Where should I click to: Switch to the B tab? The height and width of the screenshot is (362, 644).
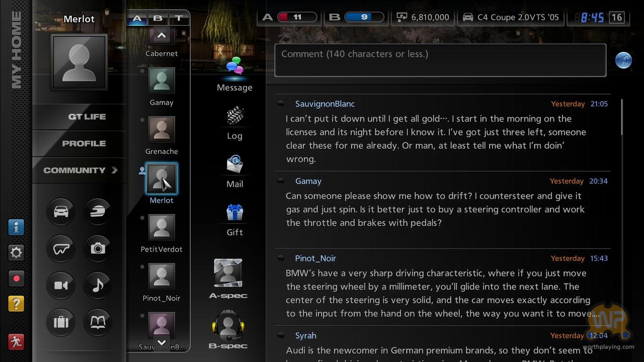157,19
